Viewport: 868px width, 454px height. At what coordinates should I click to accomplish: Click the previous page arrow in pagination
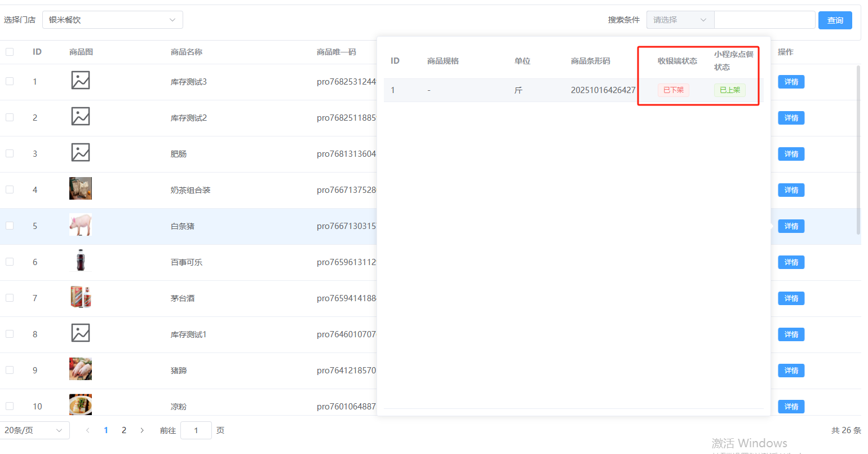[x=87, y=430]
